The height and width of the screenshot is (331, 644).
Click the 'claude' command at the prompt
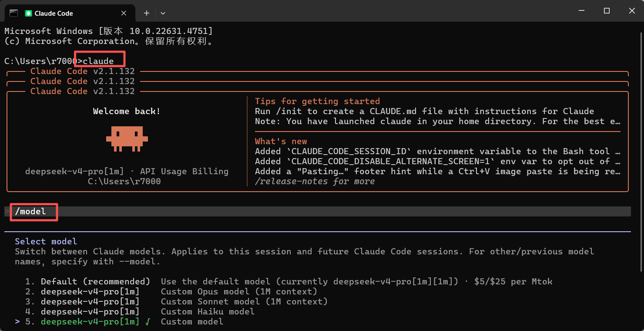98,61
